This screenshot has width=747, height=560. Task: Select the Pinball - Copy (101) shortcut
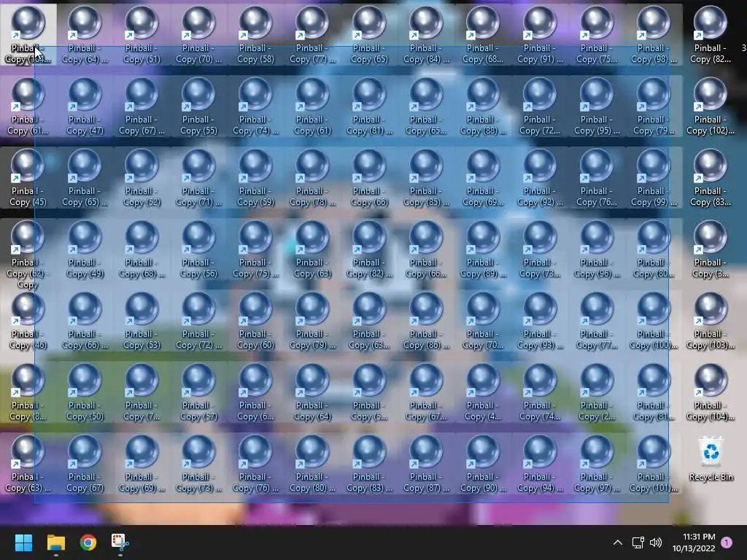654,464
